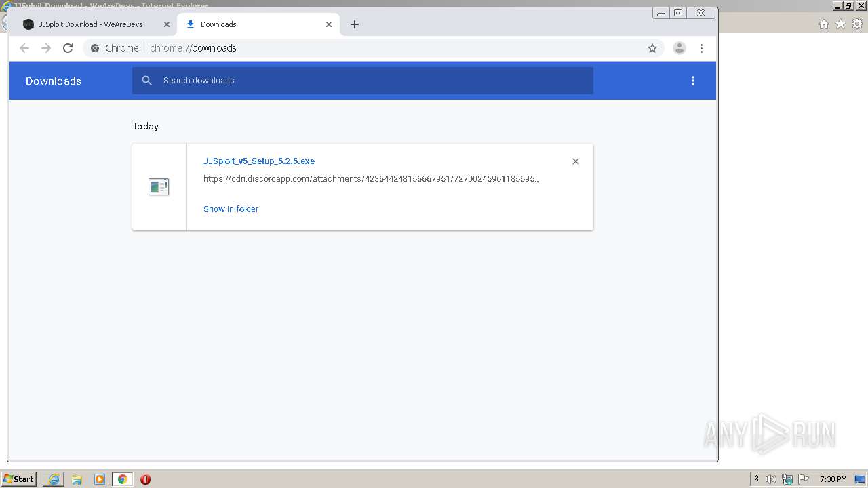
Task: Click the Chrome site info icon
Action: [95, 48]
